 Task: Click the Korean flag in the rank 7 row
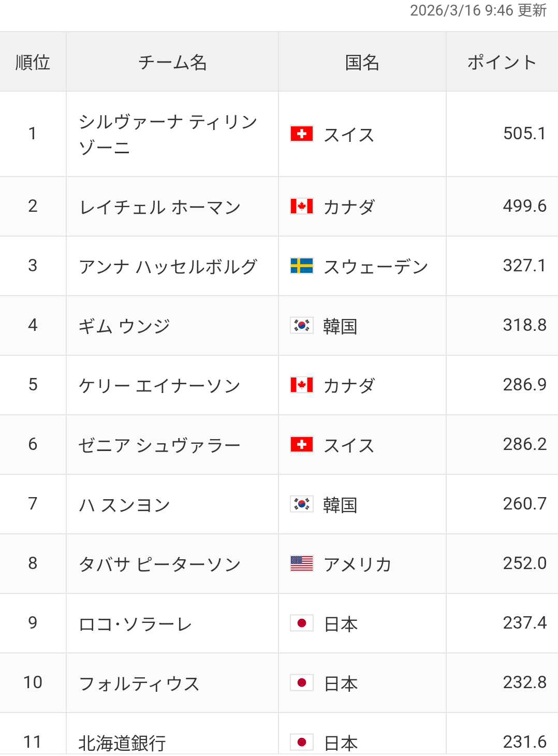pyautogui.click(x=302, y=504)
